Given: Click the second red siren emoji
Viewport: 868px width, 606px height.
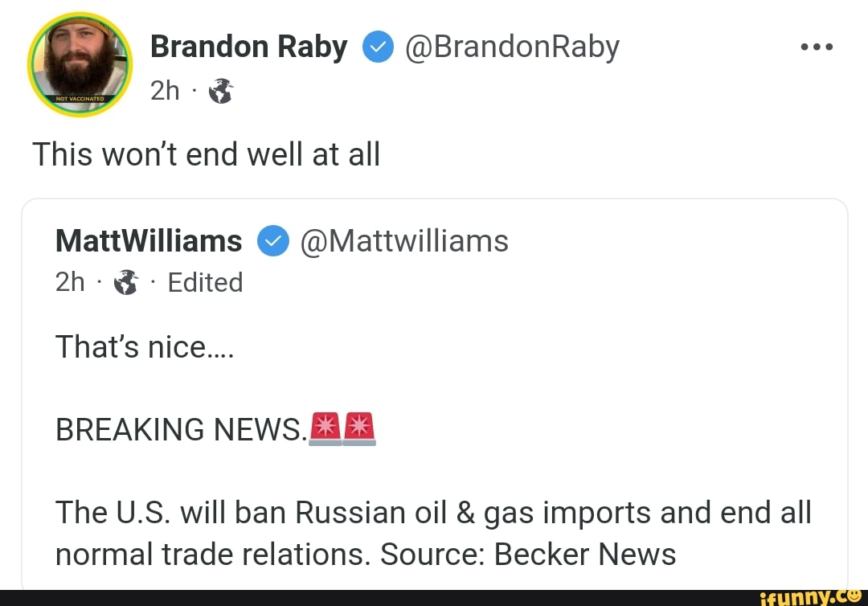Looking at the screenshot, I should coord(359,428).
